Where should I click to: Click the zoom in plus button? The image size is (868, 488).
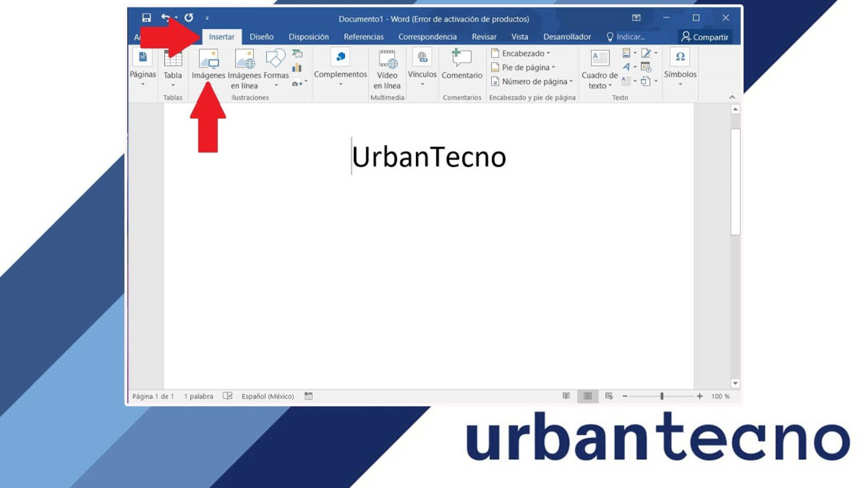[x=700, y=396]
